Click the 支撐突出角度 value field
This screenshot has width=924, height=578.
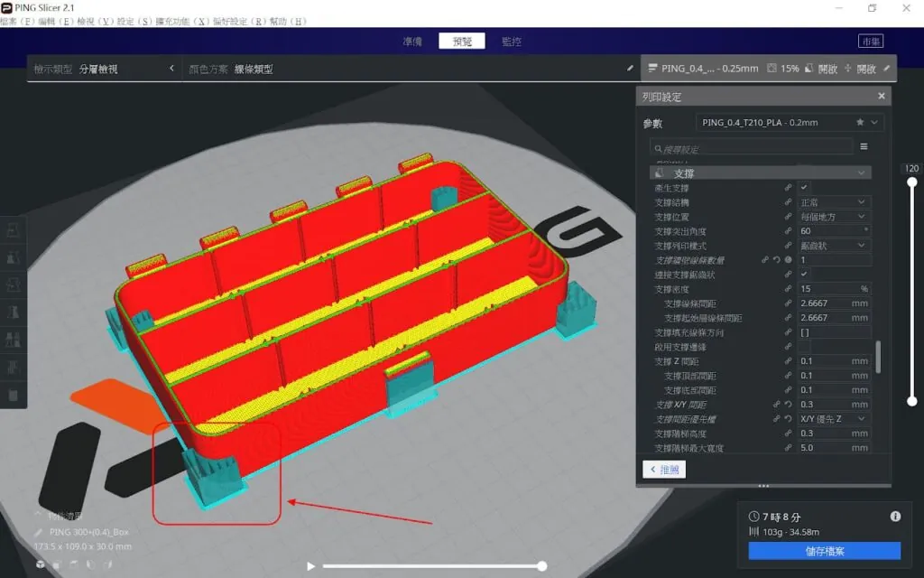click(834, 231)
